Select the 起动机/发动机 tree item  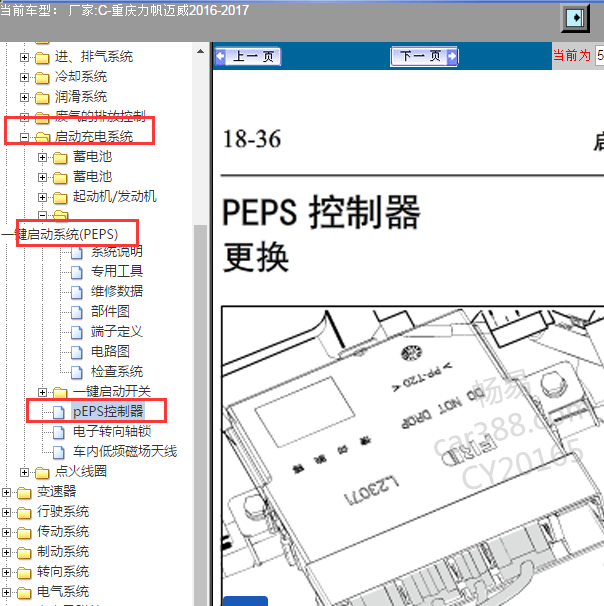[x=114, y=197]
